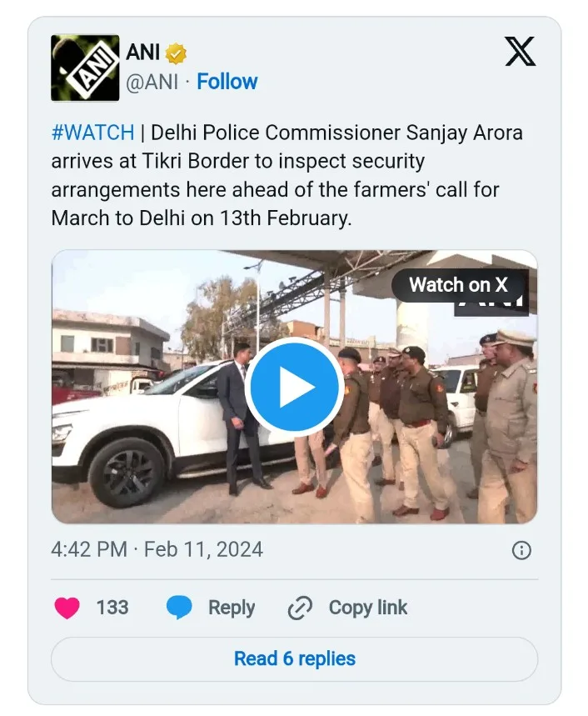588x716 pixels.
Task: Click the gold verified badge
Action: (176, 54)
